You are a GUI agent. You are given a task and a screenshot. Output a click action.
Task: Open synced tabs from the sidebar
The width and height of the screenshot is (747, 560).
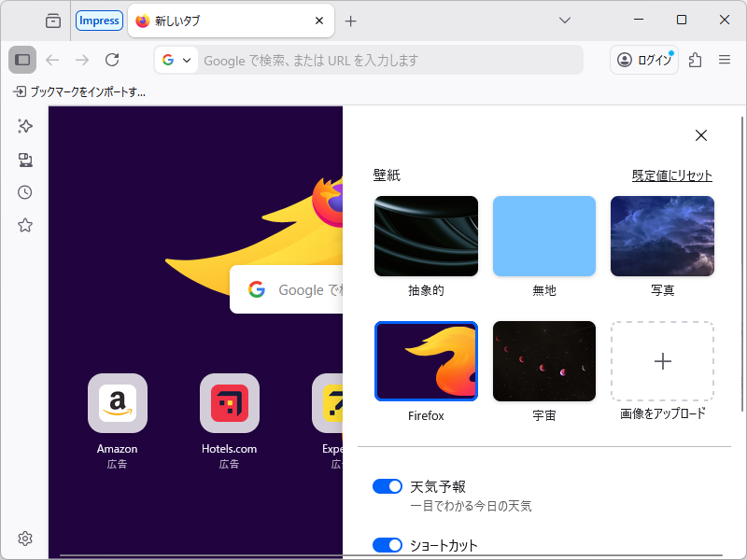click(25, 160)
